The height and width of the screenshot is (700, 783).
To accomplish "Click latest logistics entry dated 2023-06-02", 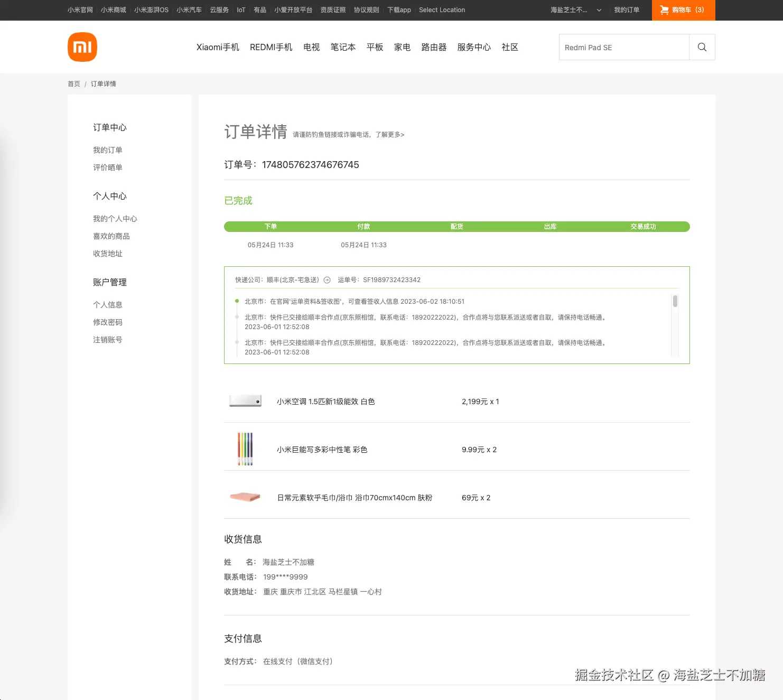I will tap(355, 302).
